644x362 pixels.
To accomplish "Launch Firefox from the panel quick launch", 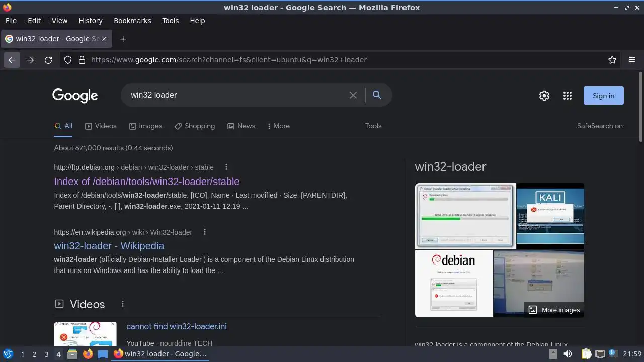I will click(88, 354).
